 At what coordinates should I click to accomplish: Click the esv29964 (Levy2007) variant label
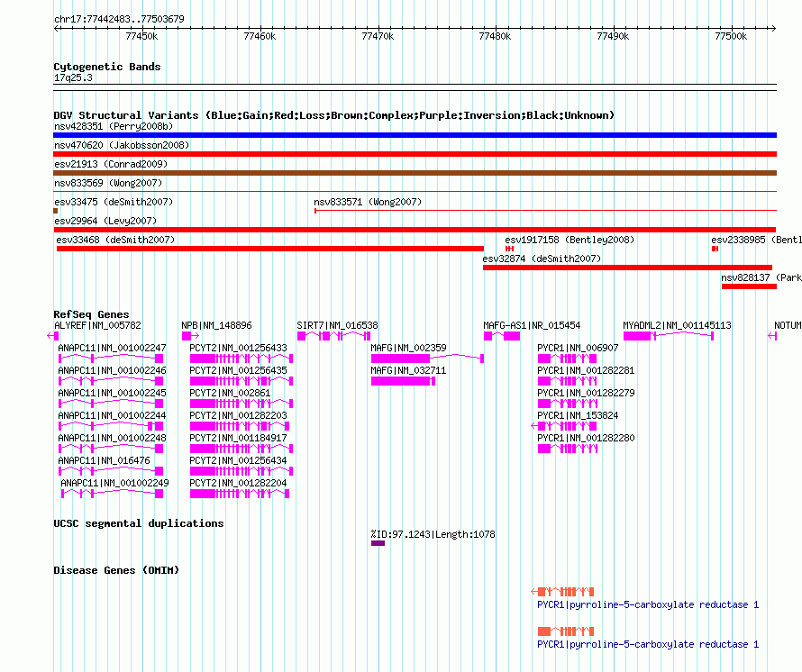coord(105,221)
